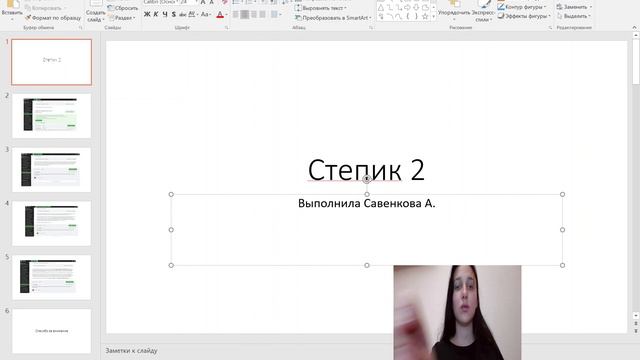
Task: Toggle underline formatting (Ч)
Action: (x=165, y=14)
